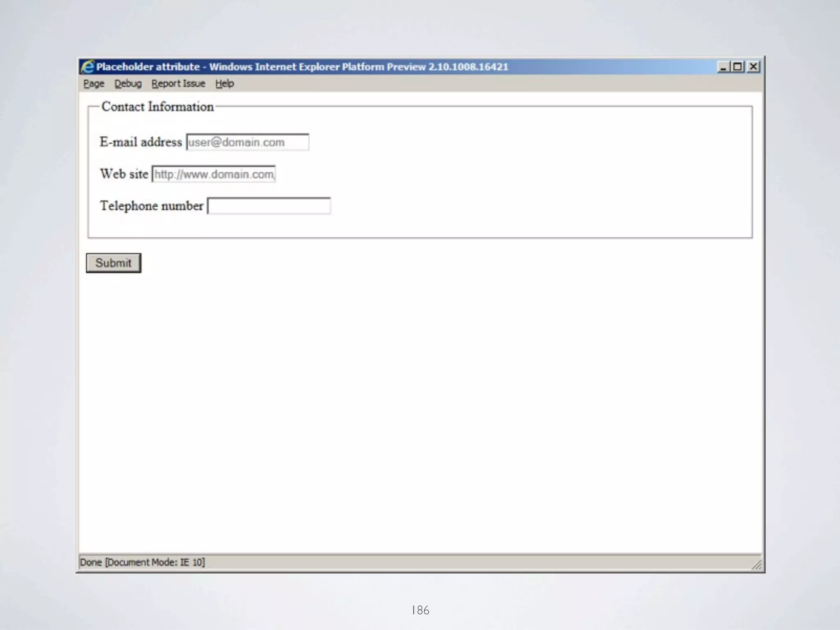The image size is (840, 630).
Task: Click the Telephone number label
Action: [x=151, y=205]
